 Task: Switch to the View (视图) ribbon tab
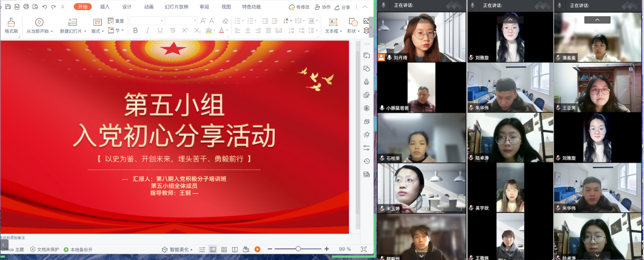[x=226, y=7]
